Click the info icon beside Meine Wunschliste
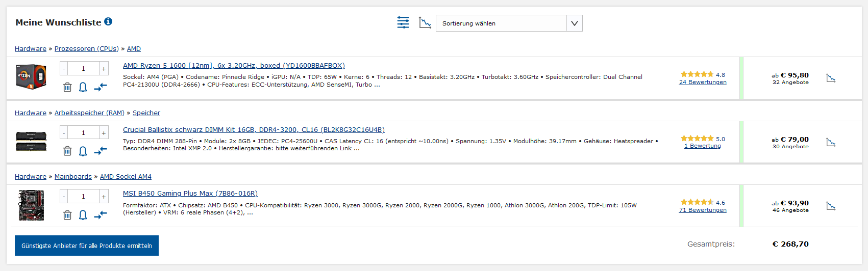Screen dimensions: 868x271 (x=108, y=21)
